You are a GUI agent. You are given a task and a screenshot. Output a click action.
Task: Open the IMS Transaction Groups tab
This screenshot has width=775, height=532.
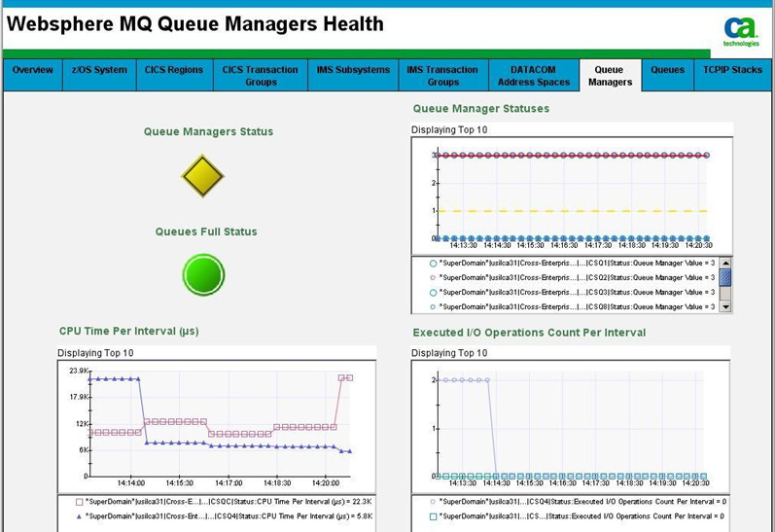pyautogui.click(x=442, y=75)
